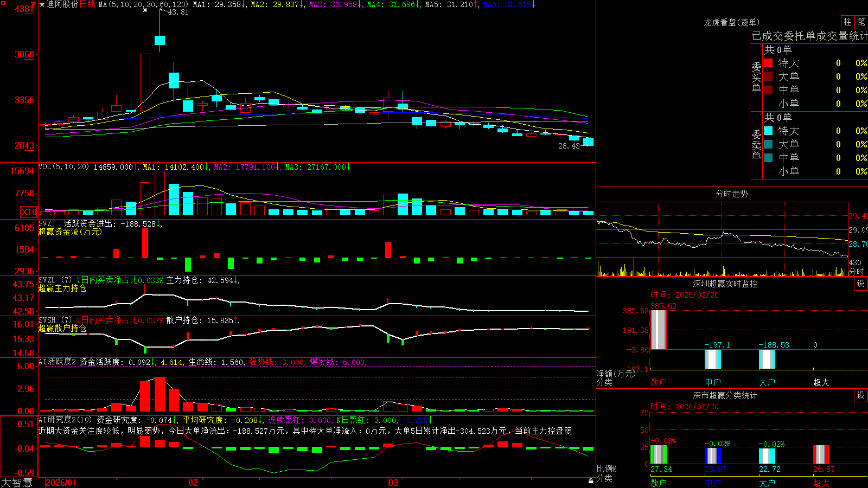Click the teal 中单 sell-order swatch
The width and height of the screenshot is (868, 488).
point(768,158)
